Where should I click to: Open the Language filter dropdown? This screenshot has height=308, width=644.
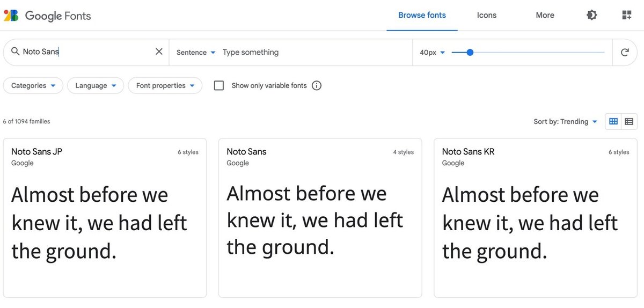96,85
